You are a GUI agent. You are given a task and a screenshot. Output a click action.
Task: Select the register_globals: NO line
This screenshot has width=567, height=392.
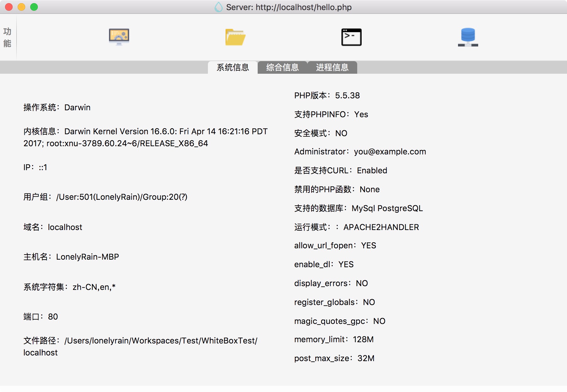(x=335, y=302)
